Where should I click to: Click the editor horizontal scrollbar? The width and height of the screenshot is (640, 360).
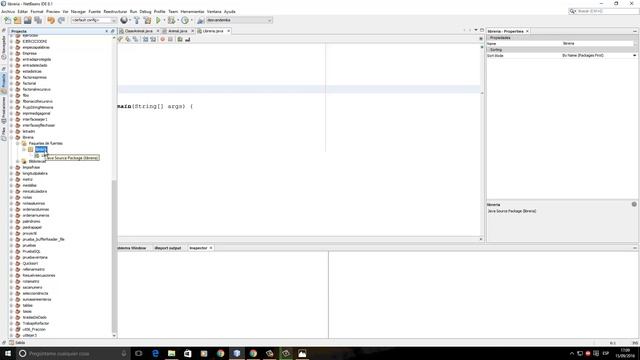pyautogui.click(x=298, y=239)
